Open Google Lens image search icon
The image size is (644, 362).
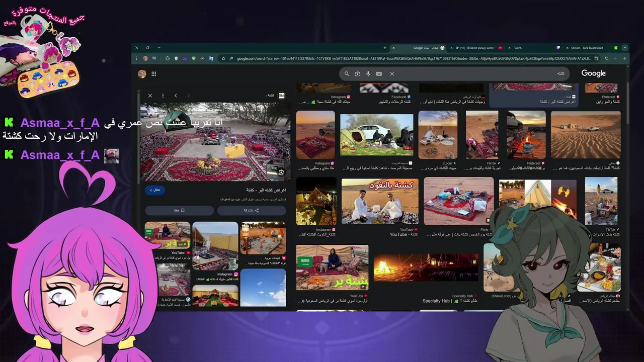(358, 74)
